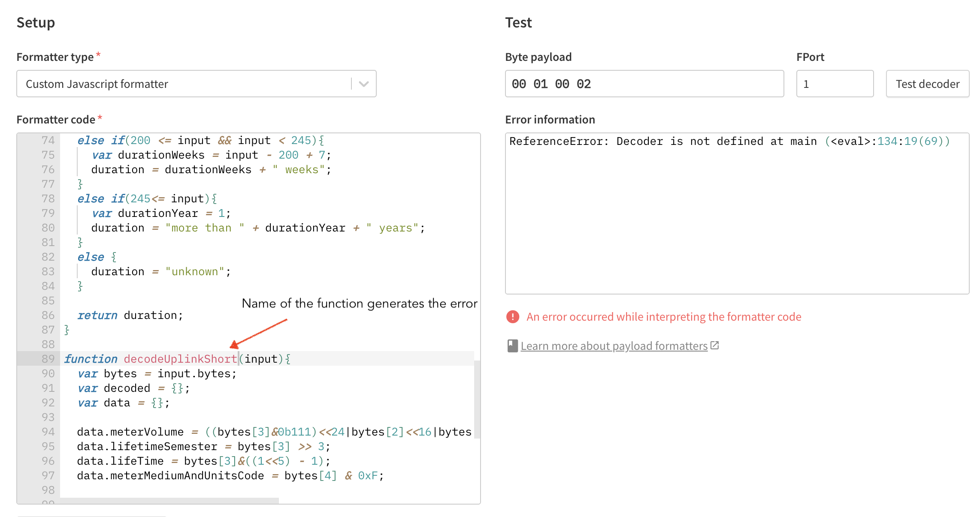Open the Formatter type dropdown chevron
Viewport: 980px width, 517px height.
click(x=363, y=84)
